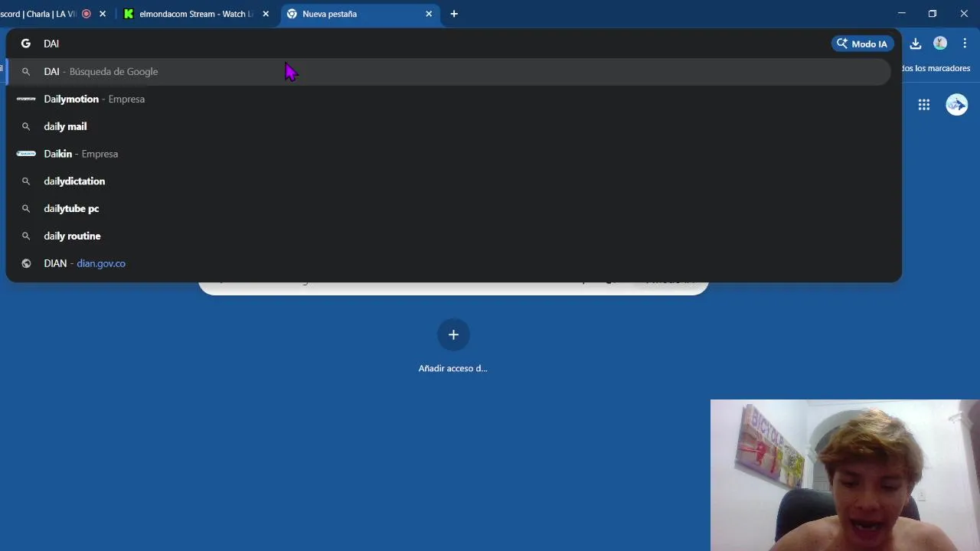Open the DIAN dian.gov.co suggestion
980x551 pixels.
449,263
